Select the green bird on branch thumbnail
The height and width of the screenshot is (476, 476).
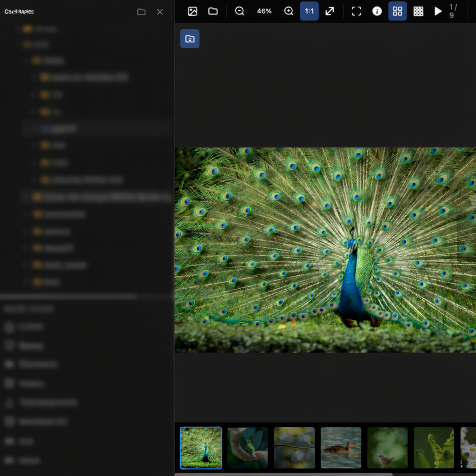click(247, 448)
